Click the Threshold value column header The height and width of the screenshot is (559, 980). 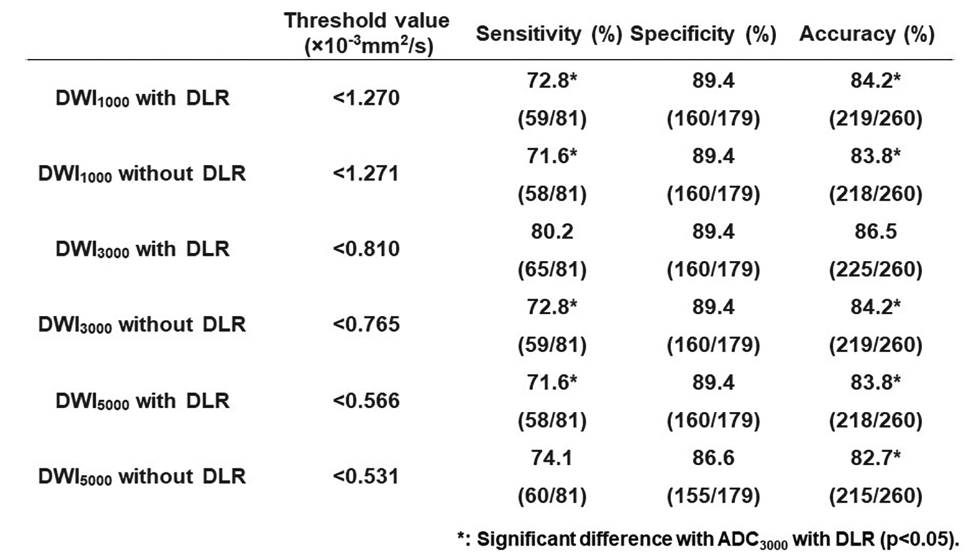367,33
